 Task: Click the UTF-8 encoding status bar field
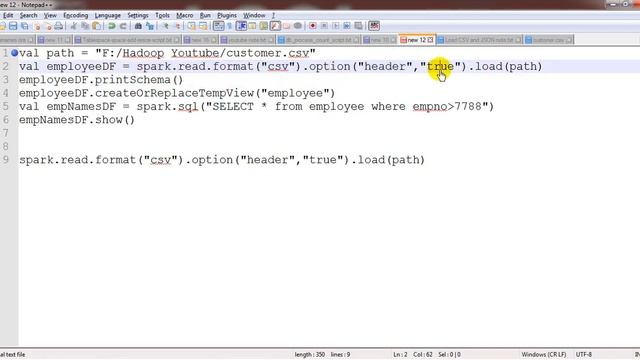point(584,354)
